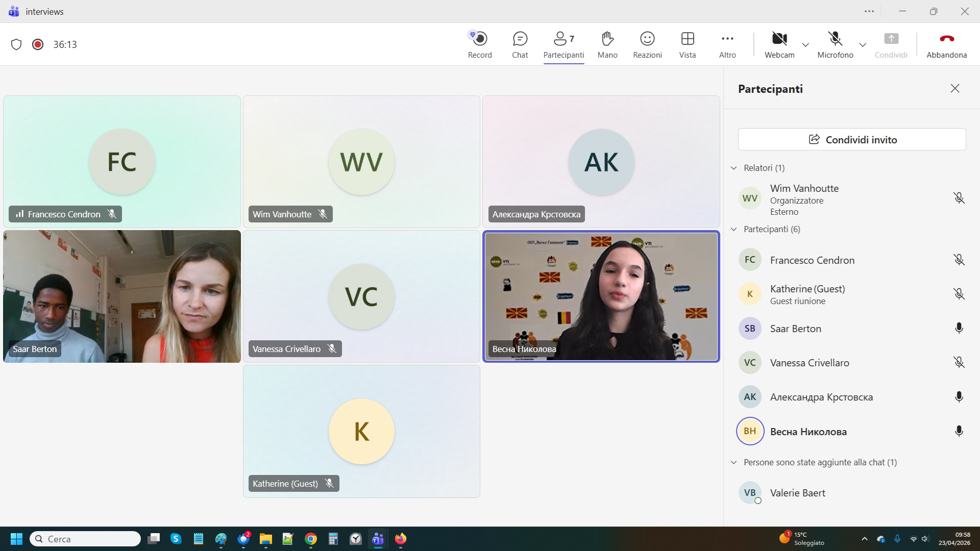Open the window's three-dot title bar menu
The image size is (980, 551).
(869, 11)
